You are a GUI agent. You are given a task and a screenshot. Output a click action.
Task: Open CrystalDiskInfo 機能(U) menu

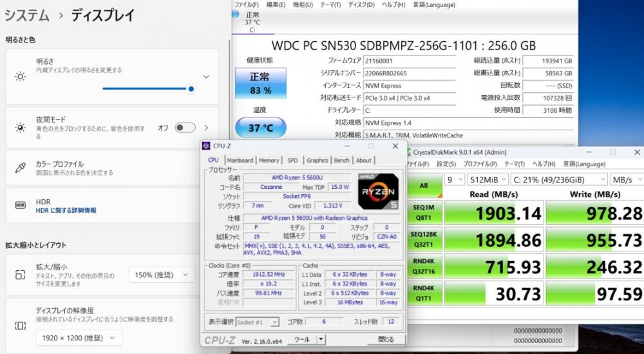[x=303, y=5]
